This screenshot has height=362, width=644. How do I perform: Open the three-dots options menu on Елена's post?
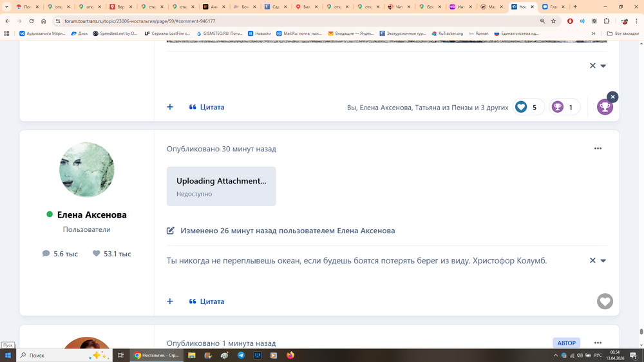click(x=598, y=149)
